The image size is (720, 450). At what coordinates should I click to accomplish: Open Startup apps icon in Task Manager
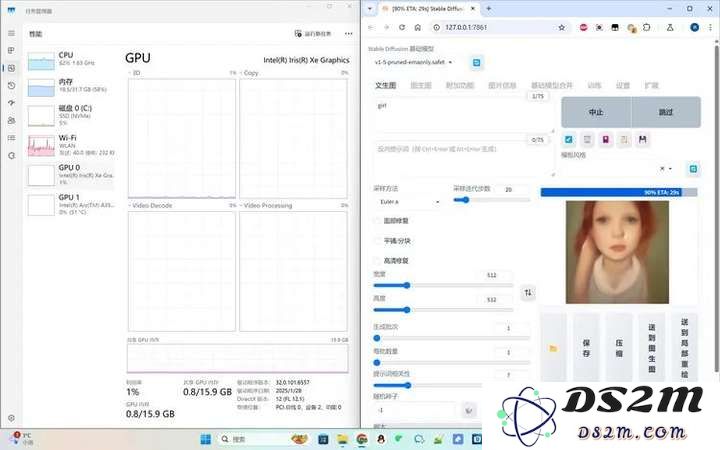(x=11, y=103)
